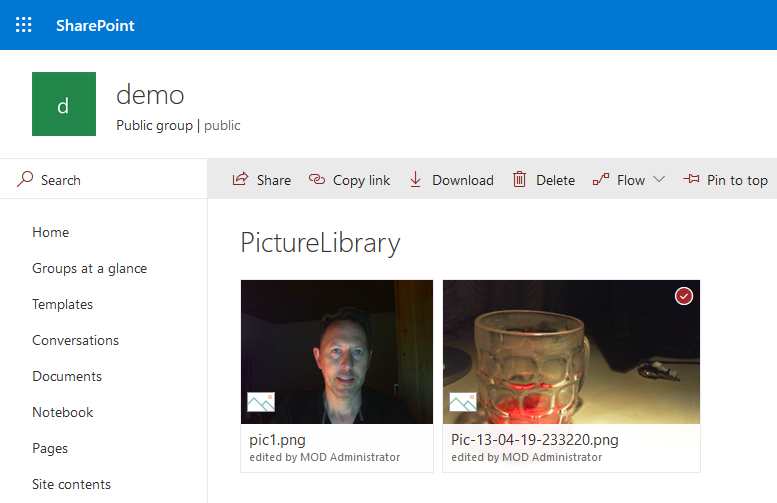
Task: Open the app launcher waffle icon
Action: [x=24, y=25]
